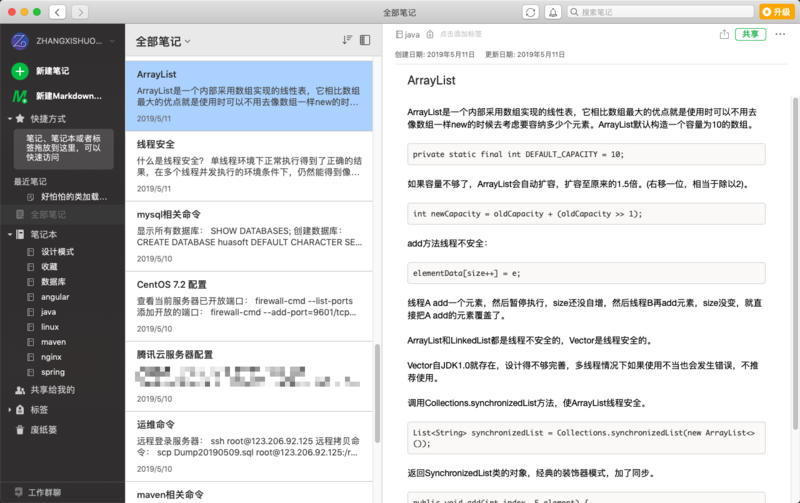Click the orange upgrade button
The height and width of the screenshot is (503, 800).
point(777,12)
